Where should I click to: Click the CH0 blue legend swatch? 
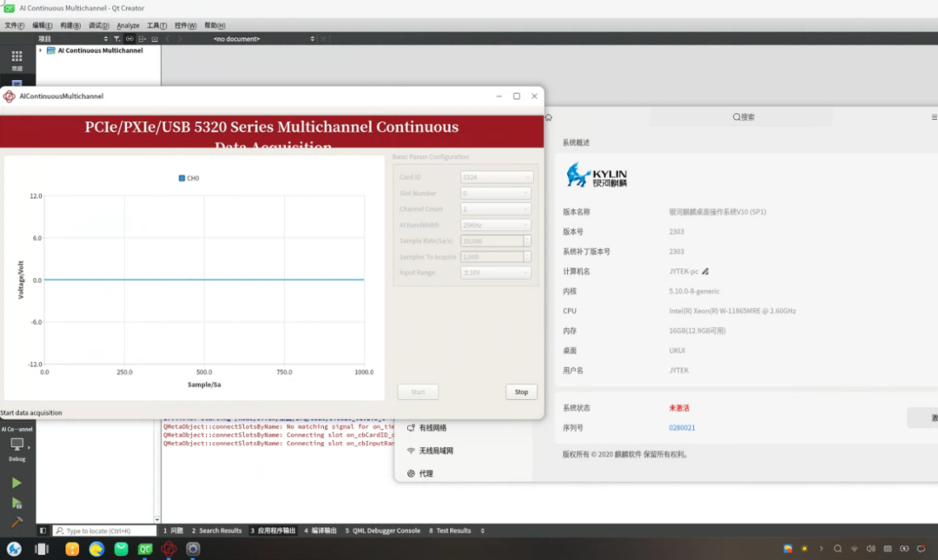[x=182, y=178]
